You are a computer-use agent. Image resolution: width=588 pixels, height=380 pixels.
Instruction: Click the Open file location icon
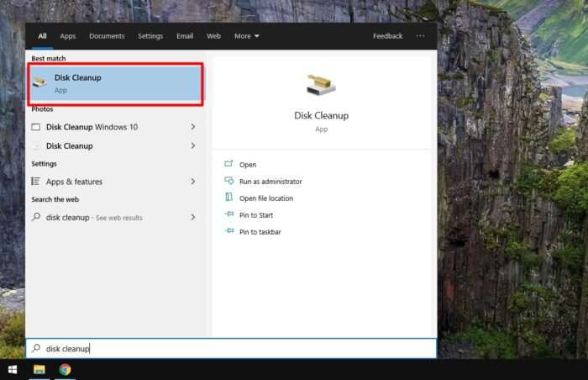pos(228,197)
